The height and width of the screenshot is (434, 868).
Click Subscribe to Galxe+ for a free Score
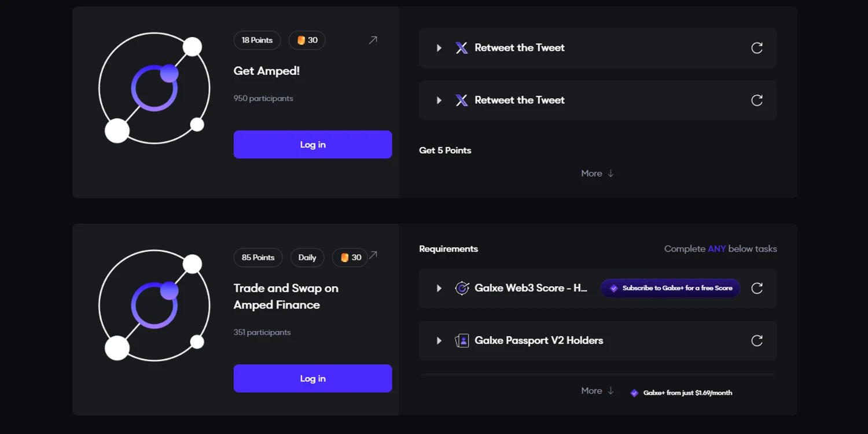[x=670, y=288]
